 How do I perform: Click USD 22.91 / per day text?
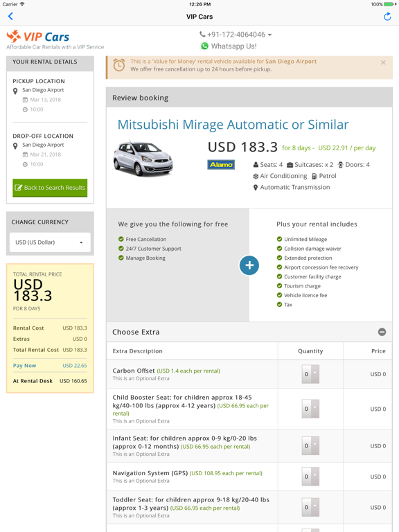coord(347,148)
